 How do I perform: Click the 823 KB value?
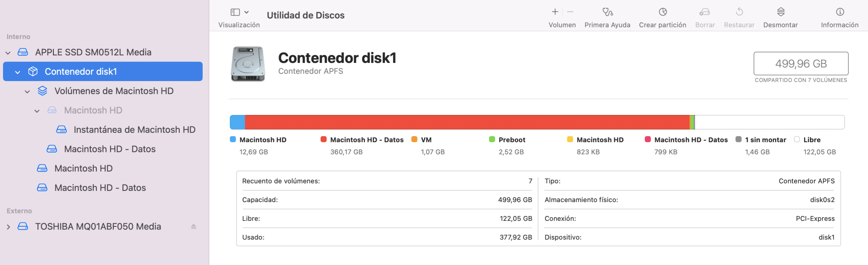point(588,152)
